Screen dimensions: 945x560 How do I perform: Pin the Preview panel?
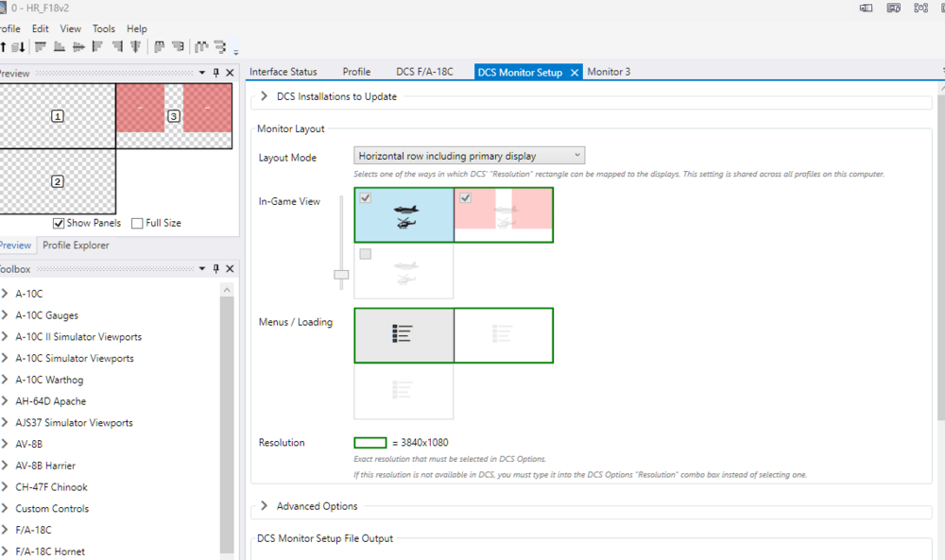click(215, 73)
